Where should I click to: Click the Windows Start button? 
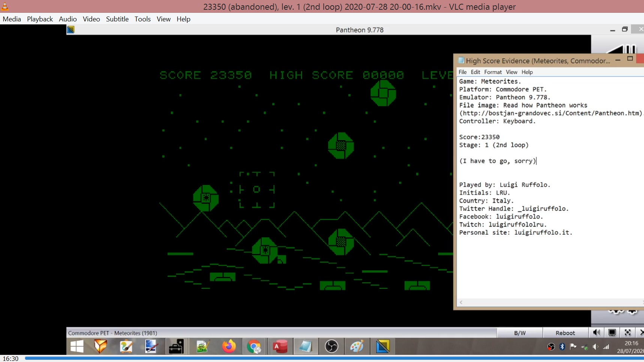click(77, 346)
